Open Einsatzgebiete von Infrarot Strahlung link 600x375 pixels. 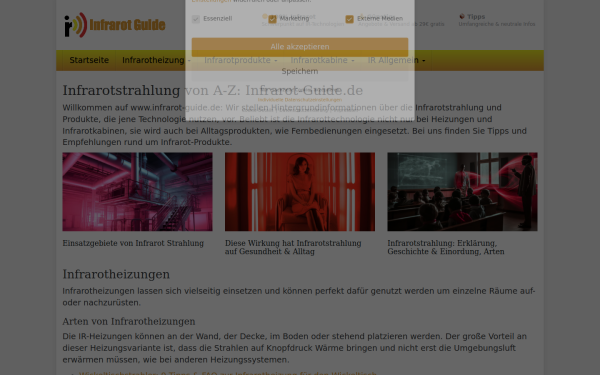tap(133, 243)
